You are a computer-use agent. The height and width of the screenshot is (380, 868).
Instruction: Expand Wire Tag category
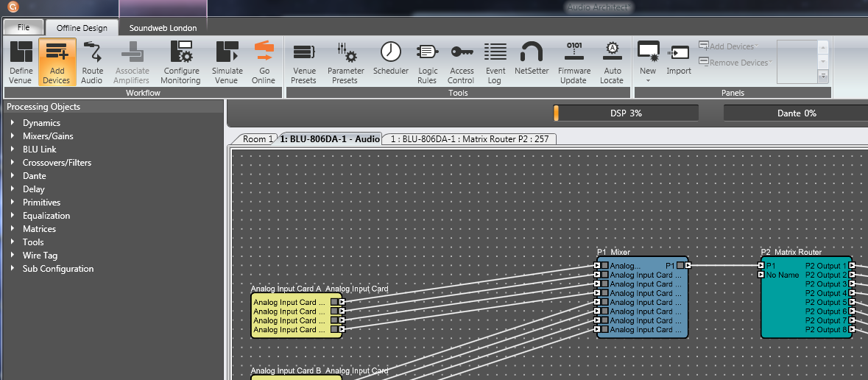[13, 256]
